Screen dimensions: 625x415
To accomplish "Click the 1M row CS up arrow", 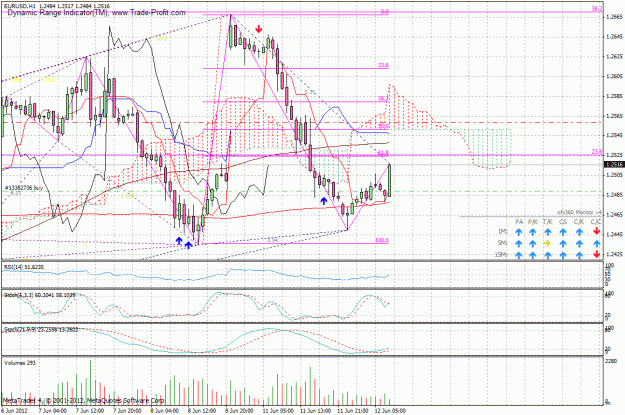I will (x=563, y=232).
